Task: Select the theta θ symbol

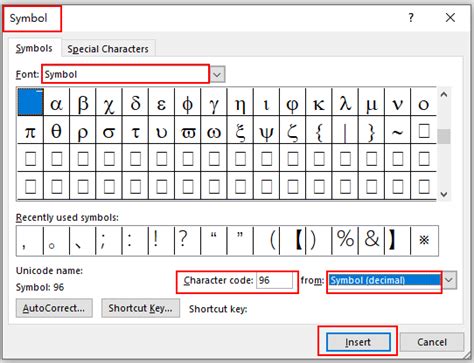Action: [56, 130]
